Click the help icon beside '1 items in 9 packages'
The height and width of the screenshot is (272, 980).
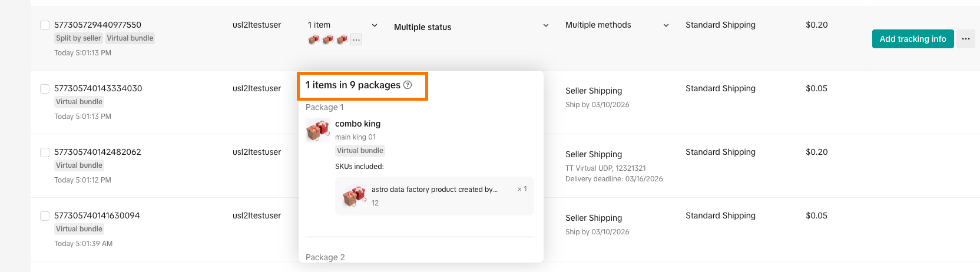coord(408,85)
